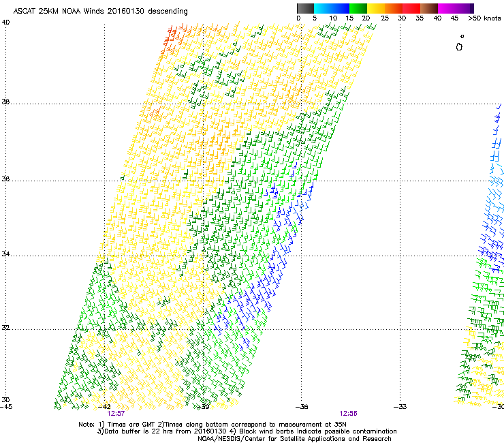The height and width of the screenshot is (443, 504).
Task: Click the longitude axis label '-39'
Action: (x=203, y=407)
